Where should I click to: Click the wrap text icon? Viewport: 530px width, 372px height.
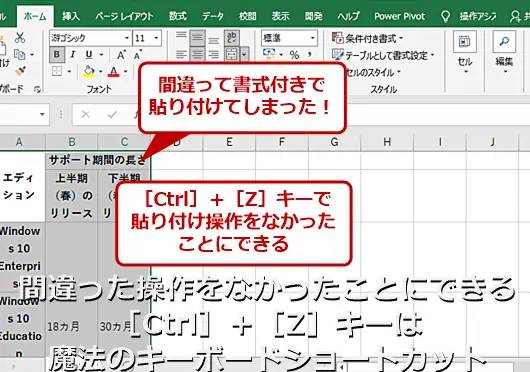click(232, 38)
